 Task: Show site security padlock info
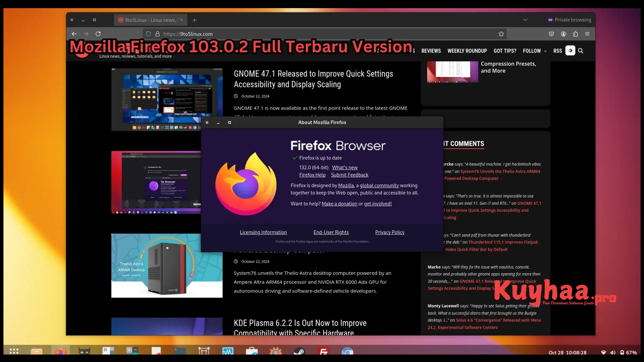coord(157,34)
